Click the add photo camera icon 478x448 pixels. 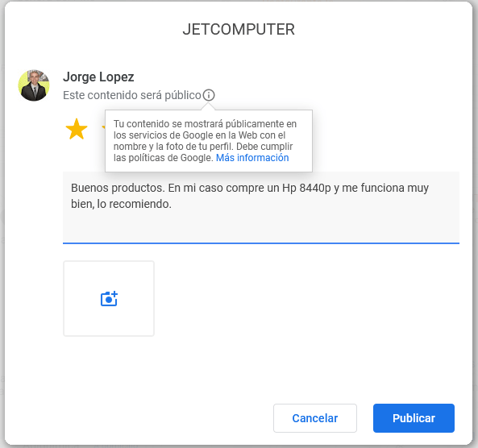pyautogui.click(x=109, y=299)
